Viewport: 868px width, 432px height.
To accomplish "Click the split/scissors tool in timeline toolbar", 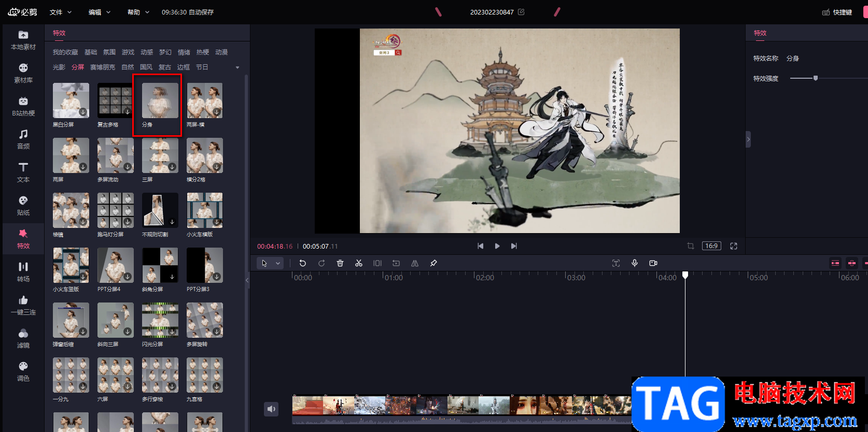I will point(358,263).
